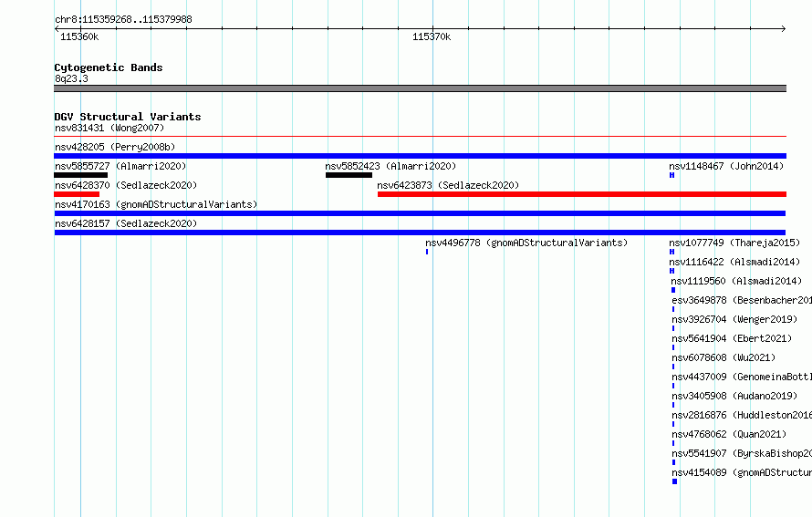This screenshot has height=517, width=812.
Task: Open nsv6428370 (Sedlazeck2020) label
Action: (x=126, y=185)
